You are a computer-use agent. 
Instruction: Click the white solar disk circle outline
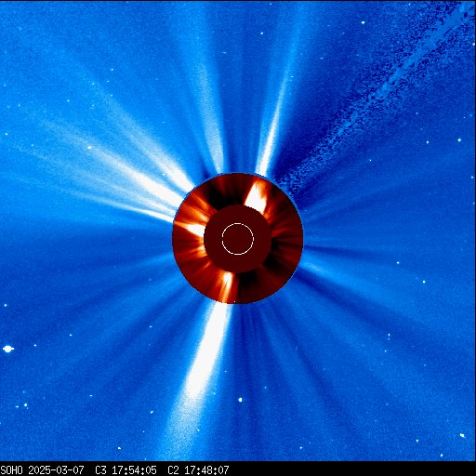click(238, 239)
